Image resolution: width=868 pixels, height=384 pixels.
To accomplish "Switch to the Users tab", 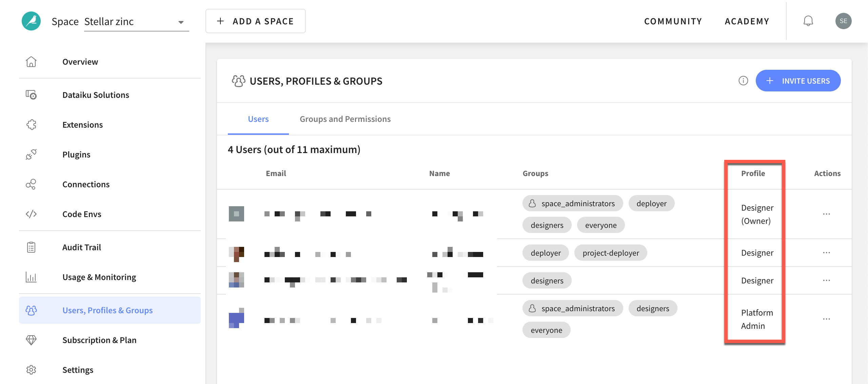I will (x=258, y=119).
